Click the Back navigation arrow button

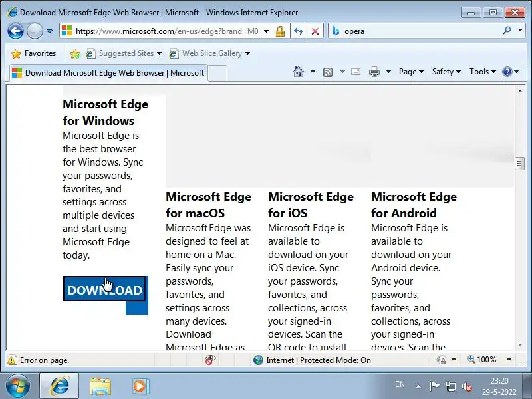[15, 31]
